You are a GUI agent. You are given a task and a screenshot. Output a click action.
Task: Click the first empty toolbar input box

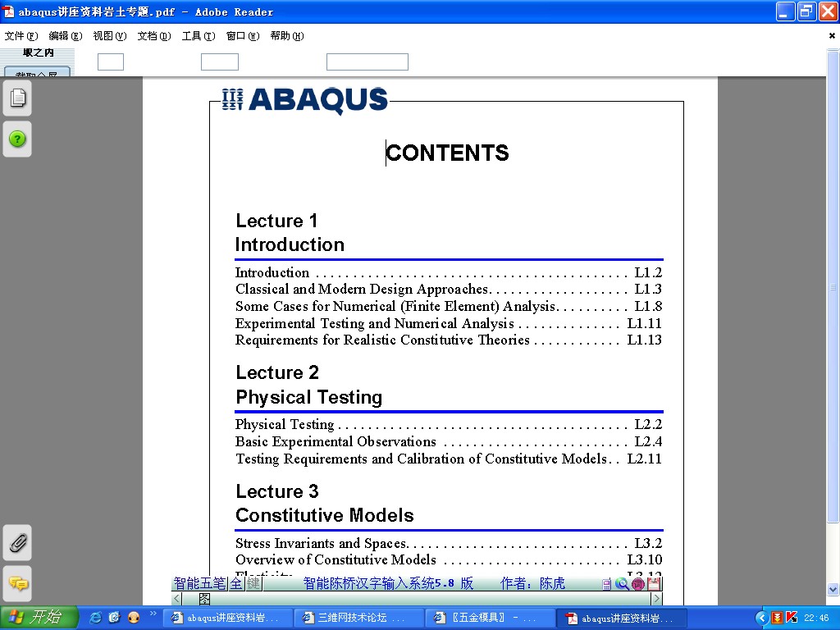[111, 62]
